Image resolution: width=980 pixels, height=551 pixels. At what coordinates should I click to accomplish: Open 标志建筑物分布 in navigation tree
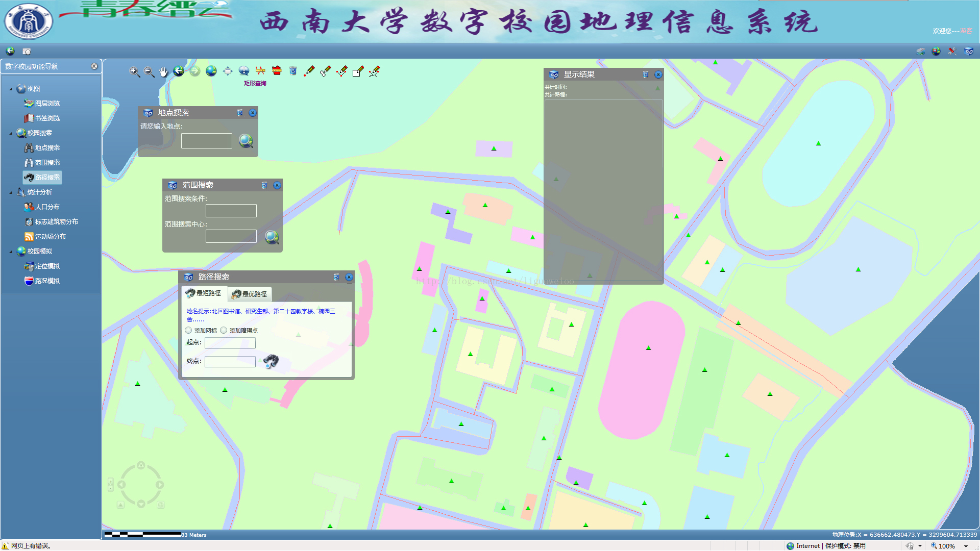click(x=51, y=222)
